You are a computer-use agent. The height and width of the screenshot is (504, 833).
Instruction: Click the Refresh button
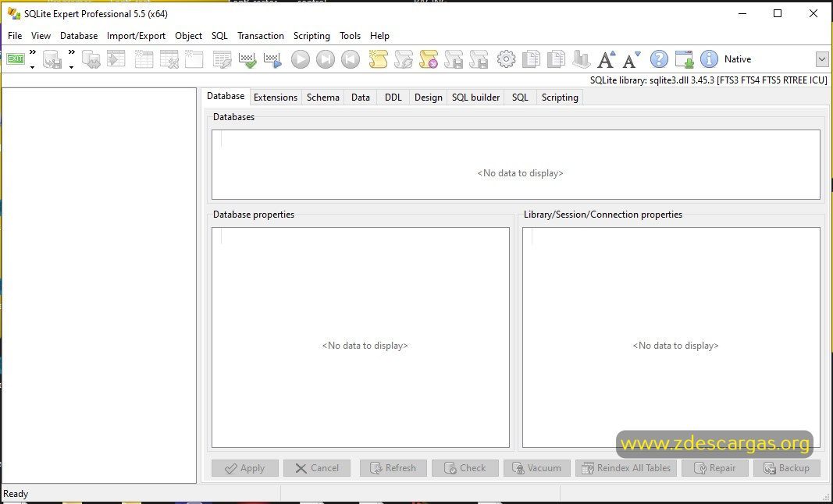[x=393, y=468]
